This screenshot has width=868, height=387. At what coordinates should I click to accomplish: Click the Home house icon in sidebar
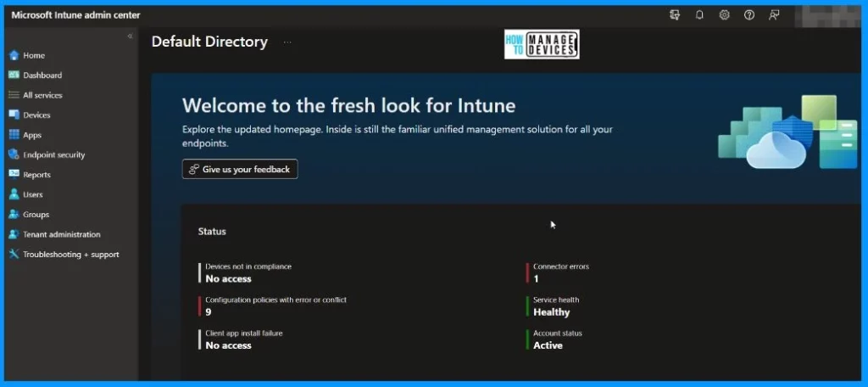(14, 55)
